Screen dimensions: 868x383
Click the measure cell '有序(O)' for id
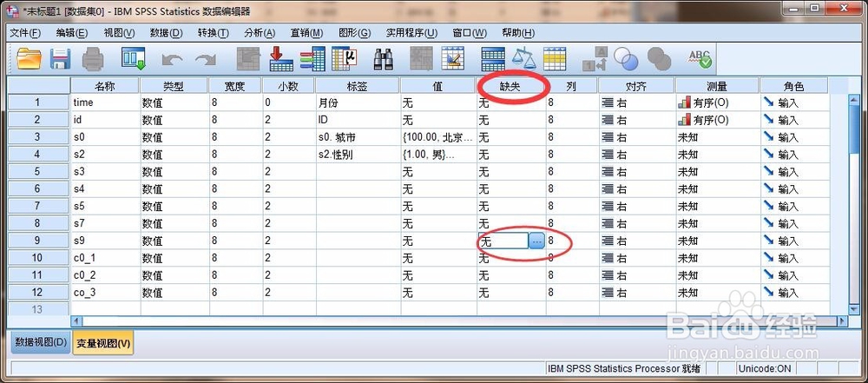pos(718,120)
